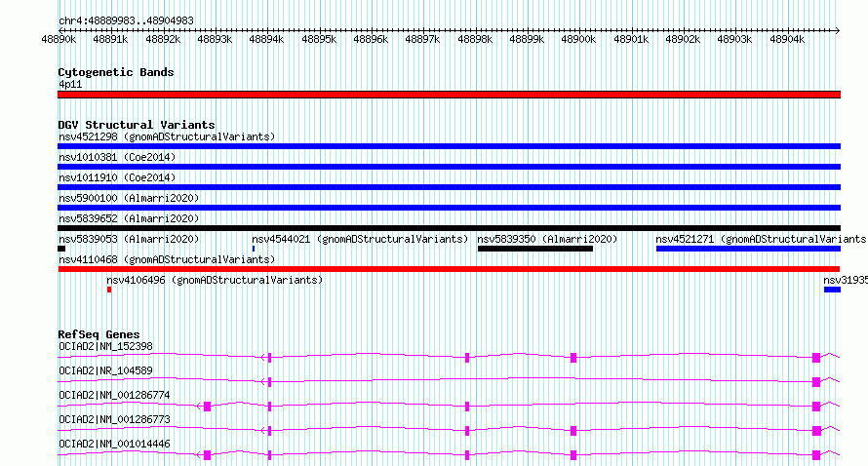868x466 pixels.
Task: Click the chr4:48889983..48904983 coordinate label
Action: click(x=126, y=21)
